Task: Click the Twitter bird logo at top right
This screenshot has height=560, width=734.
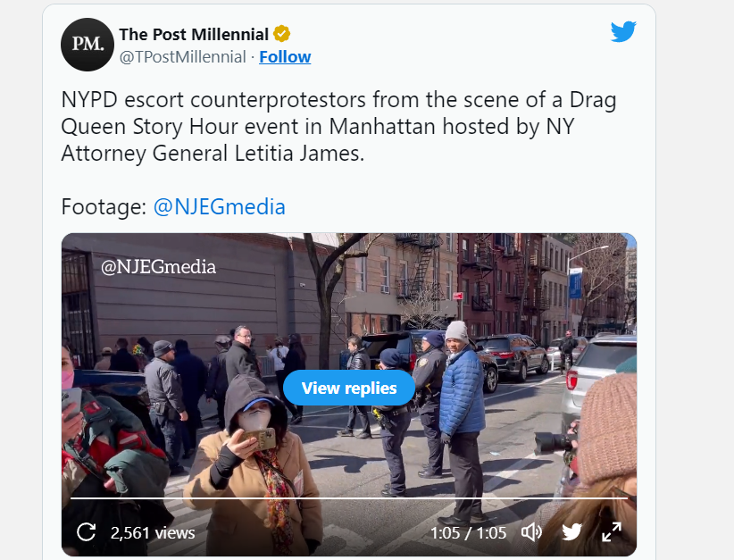Action: [x=623, y=31]
